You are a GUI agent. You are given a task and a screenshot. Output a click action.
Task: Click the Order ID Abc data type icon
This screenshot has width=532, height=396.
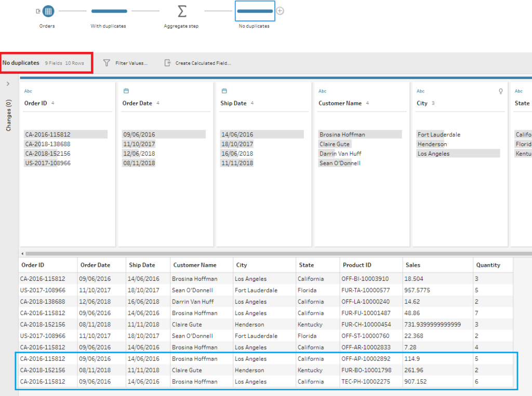[x=28, y=91]
